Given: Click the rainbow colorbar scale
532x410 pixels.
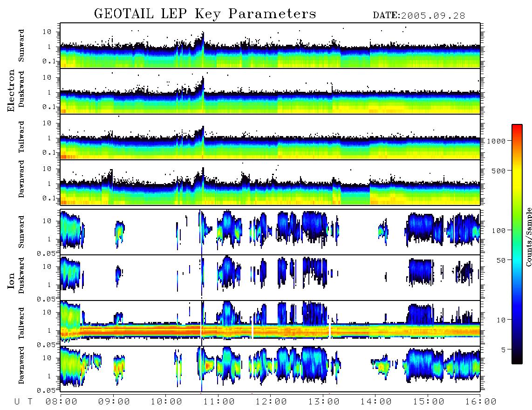Looking at the screenshot, I should 517,244.
